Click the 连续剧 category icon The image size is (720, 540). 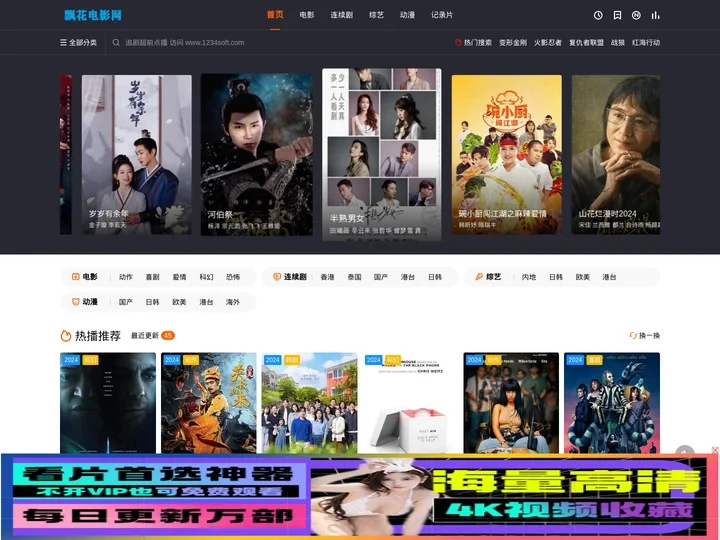tap(277, 276)
